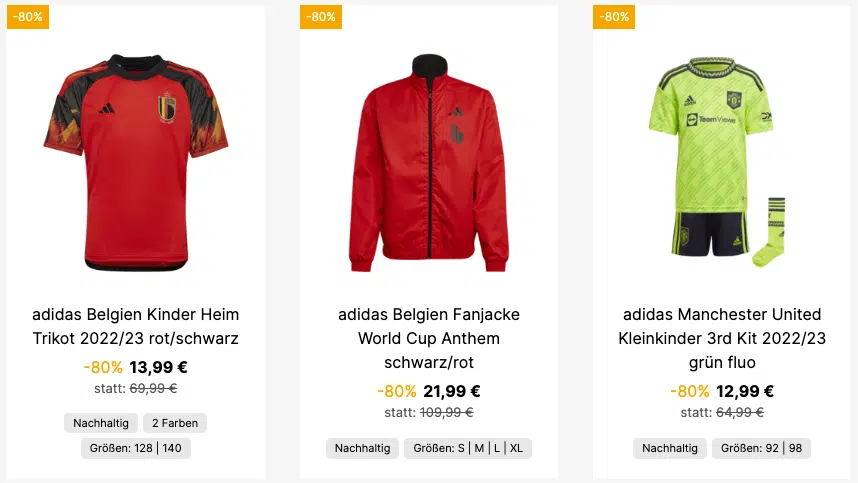Click the Nachhaltig tag under the Belgien Trikot
Viewport: 858px width, 483px height.
(101, 423)
